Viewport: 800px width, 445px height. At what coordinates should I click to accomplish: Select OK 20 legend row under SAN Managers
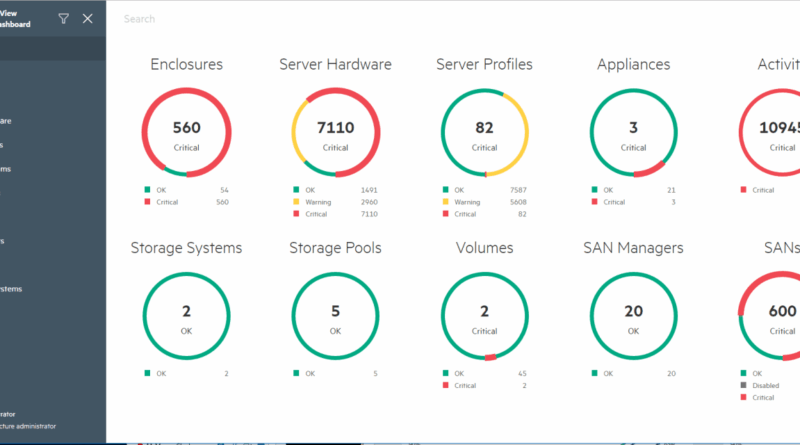point(633,374)
